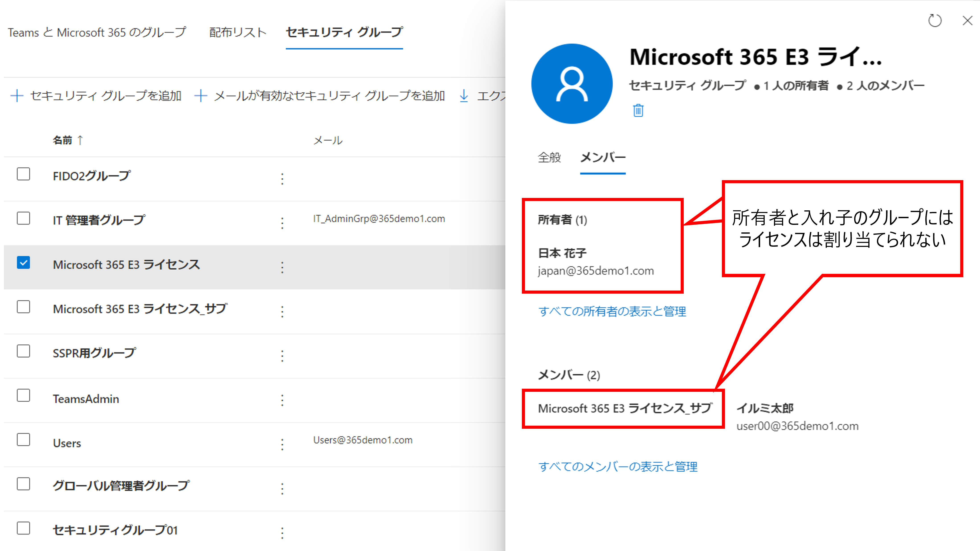Open more options for Microsoft 365 E3 ライセンス_サブ
The image size is (980, 551).
(282, 311)
